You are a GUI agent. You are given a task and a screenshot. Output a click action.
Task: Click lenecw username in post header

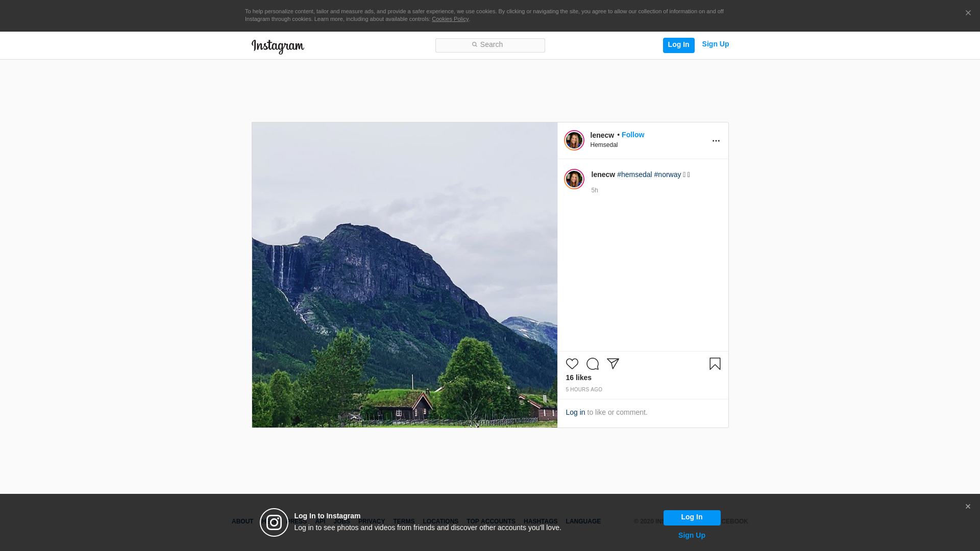(602, 135)
